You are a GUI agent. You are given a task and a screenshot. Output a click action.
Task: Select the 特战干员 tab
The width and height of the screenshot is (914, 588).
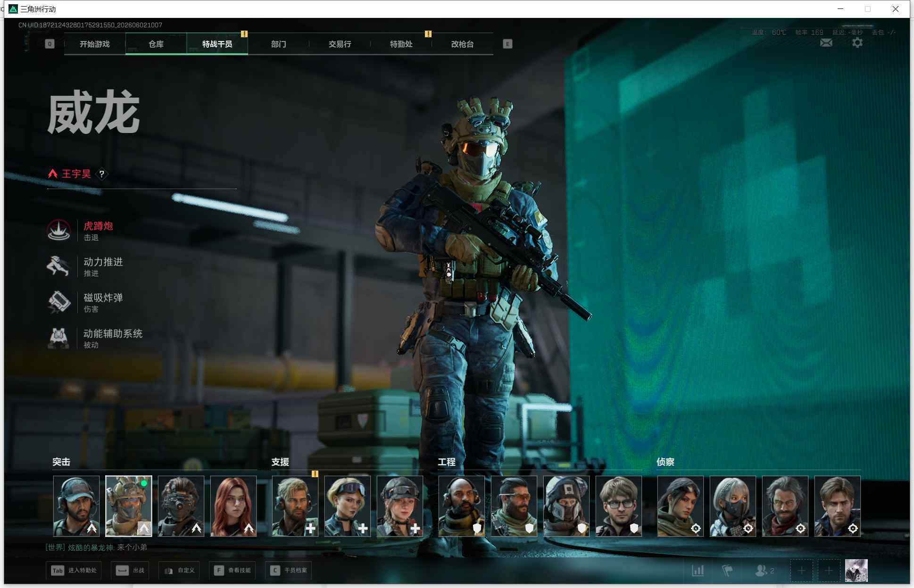217,44
